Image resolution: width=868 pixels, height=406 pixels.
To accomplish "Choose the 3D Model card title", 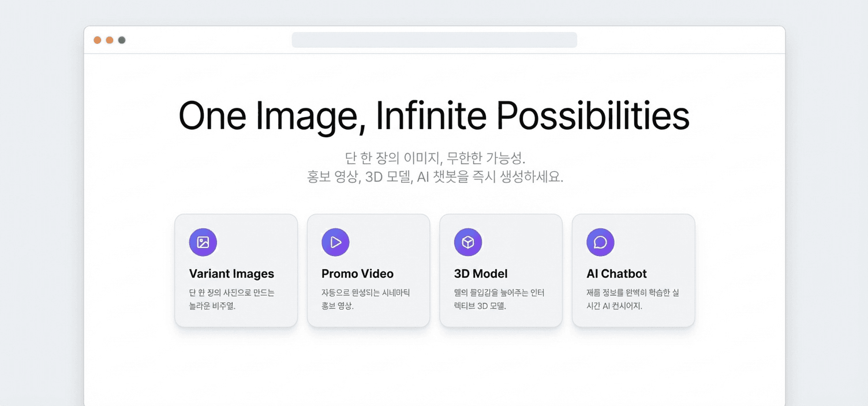I will (481, 274).
